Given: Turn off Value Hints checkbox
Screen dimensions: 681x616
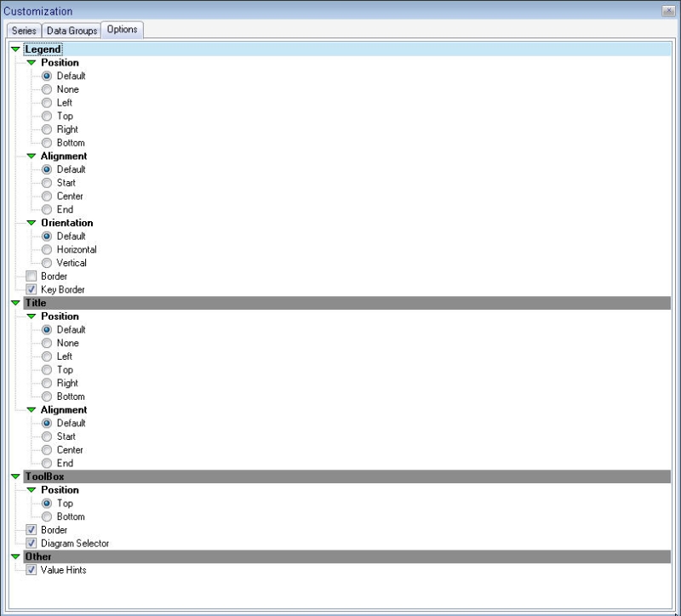Looking at the screenshot, I should pyautogui.click(x=31, y=570).
